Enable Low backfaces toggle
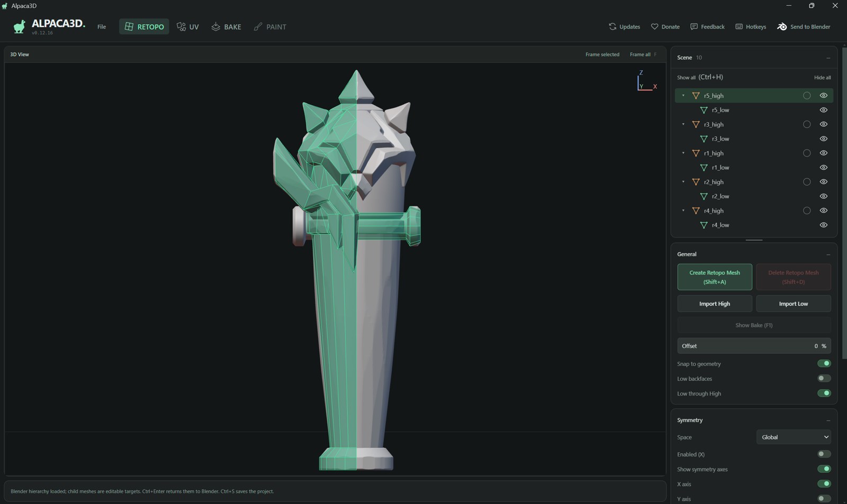Viewport: 847px width, 504px height. pos(824,378)
